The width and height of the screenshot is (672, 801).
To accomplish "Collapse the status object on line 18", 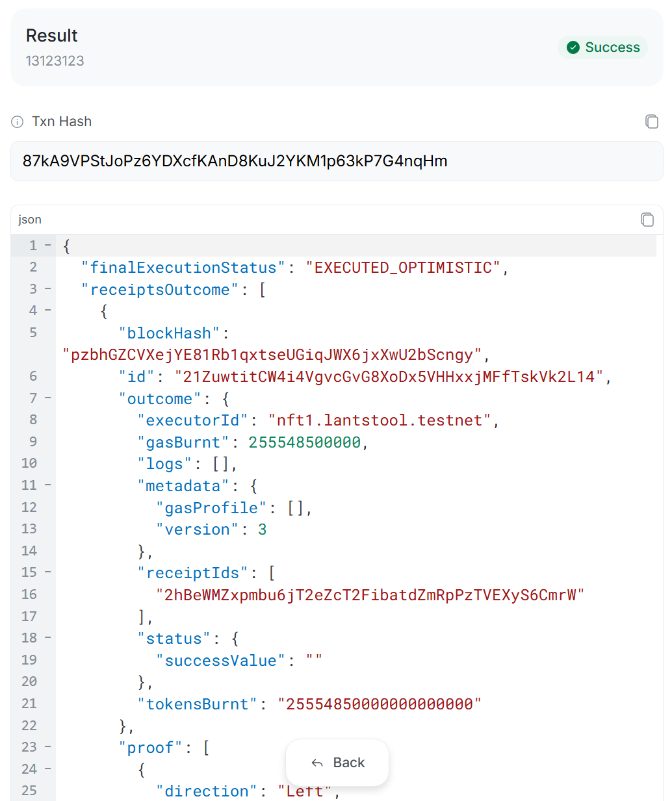I will (48, 638).
